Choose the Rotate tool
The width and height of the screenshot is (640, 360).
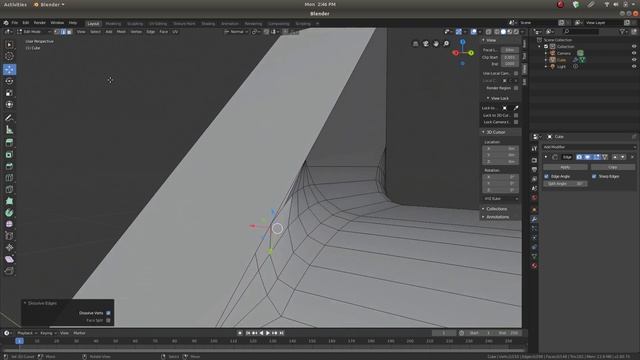coord(9,81)
